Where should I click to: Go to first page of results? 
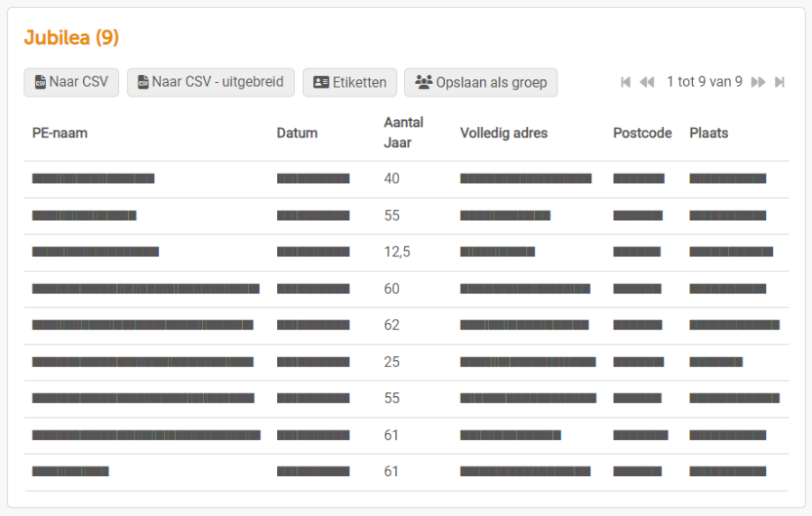(625, 82)
